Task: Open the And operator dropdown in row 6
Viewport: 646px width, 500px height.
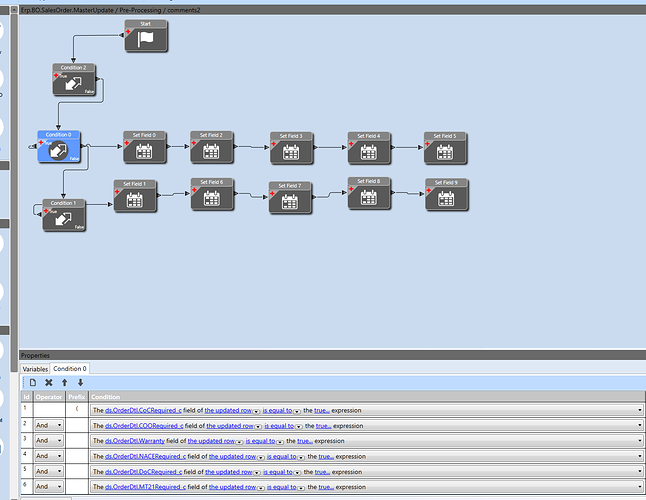Action: click(49, 487)
